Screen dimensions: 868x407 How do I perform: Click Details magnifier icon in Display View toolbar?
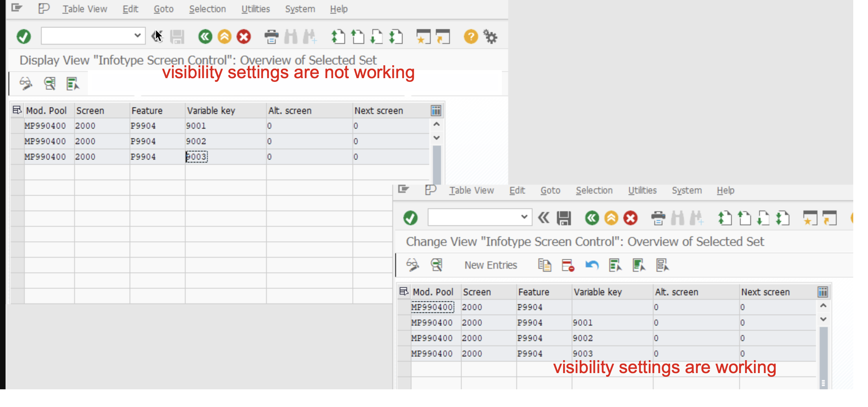coord(49,84)
